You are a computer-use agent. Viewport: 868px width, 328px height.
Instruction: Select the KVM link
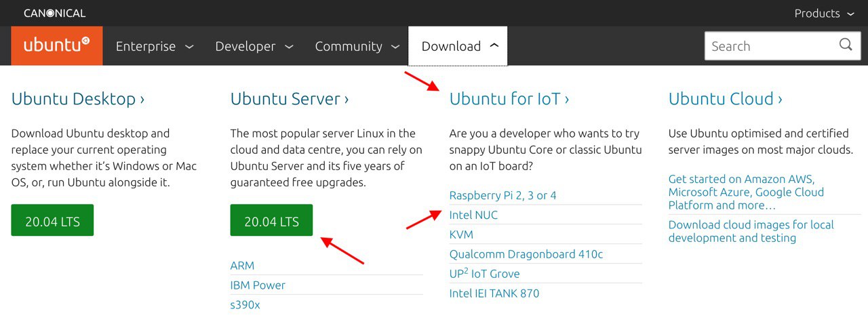[x=461, y=234]
